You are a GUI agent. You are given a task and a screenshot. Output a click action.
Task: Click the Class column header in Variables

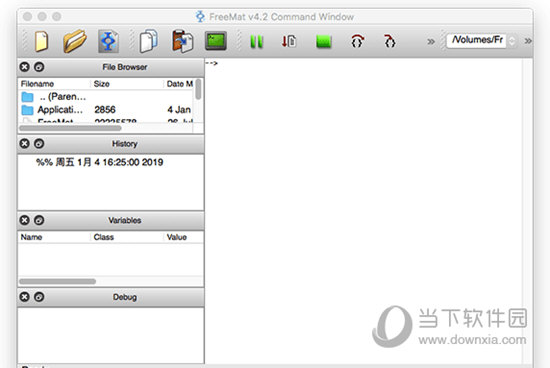tap(127, 237)
